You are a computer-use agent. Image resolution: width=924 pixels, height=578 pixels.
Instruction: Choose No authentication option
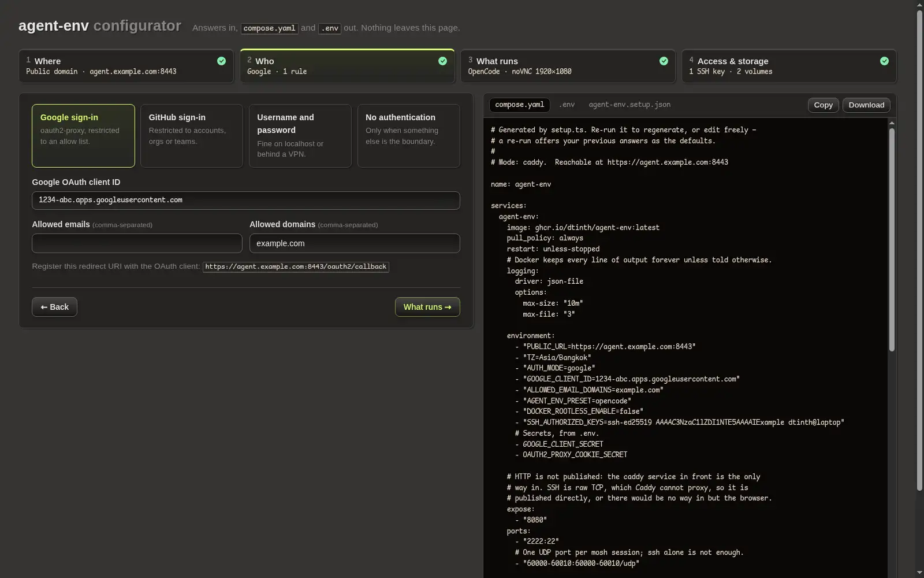[x=409, y=136]
